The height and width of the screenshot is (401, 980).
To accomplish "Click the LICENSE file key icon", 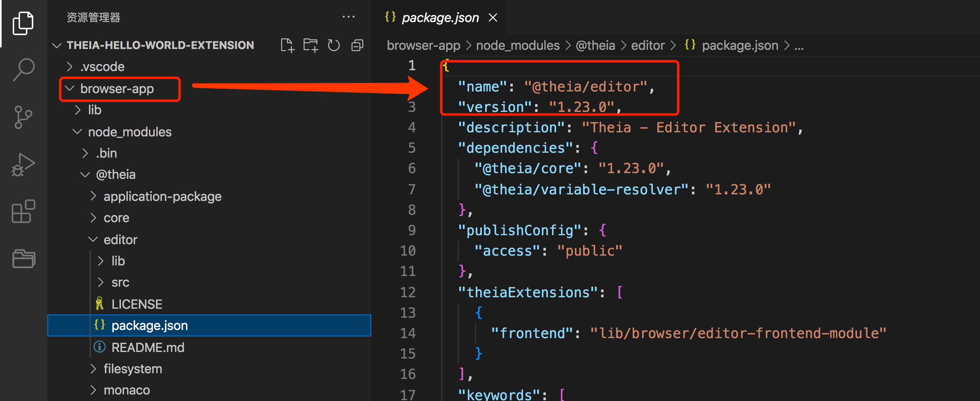I will [99, 304].
